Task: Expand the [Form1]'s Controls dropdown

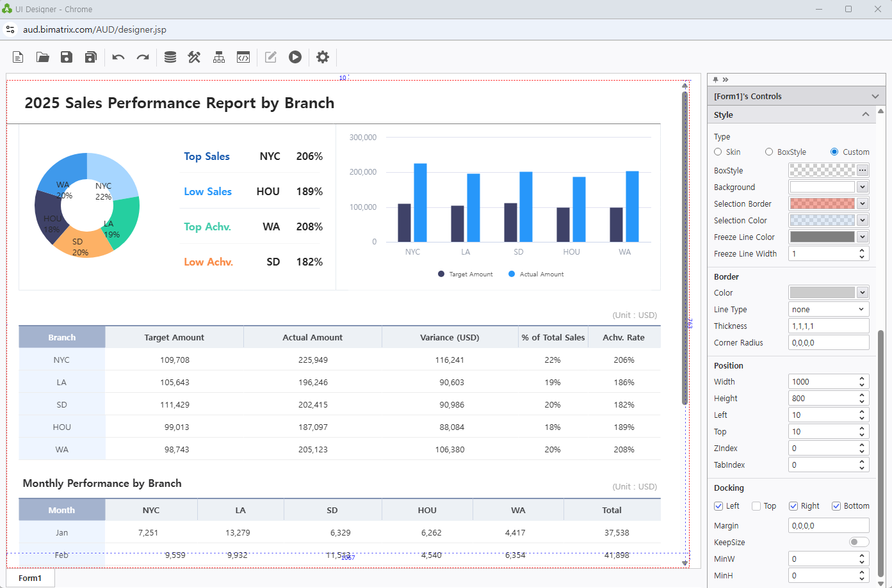Action: coord(875,96)
